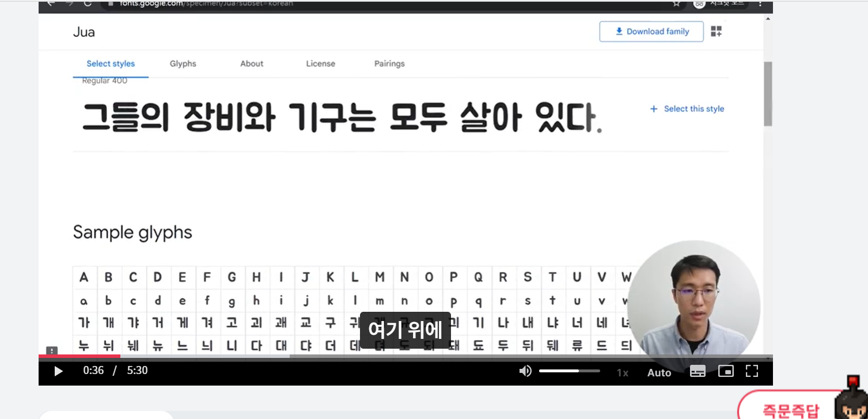Click the presenter webcam circle
This screenshot has height=419, width=868.
[x=693, y=307]
